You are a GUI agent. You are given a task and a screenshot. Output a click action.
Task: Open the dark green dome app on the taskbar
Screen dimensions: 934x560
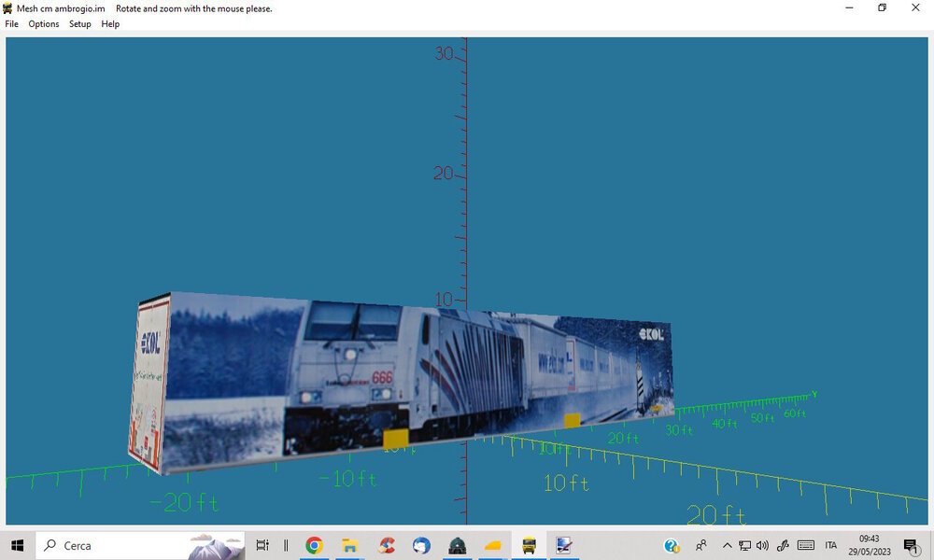click(x=458, y=545)
